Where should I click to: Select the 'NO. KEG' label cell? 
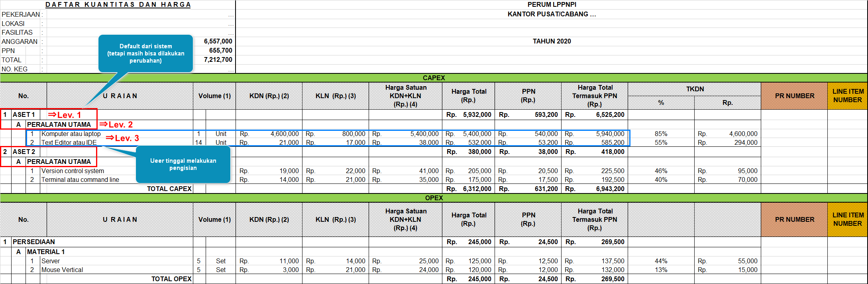(15, 69)
